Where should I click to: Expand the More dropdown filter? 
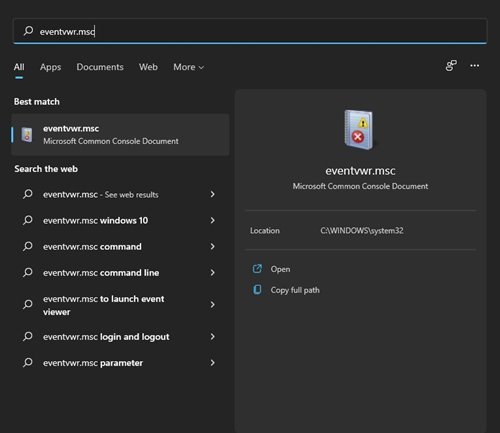pos(188,67)
